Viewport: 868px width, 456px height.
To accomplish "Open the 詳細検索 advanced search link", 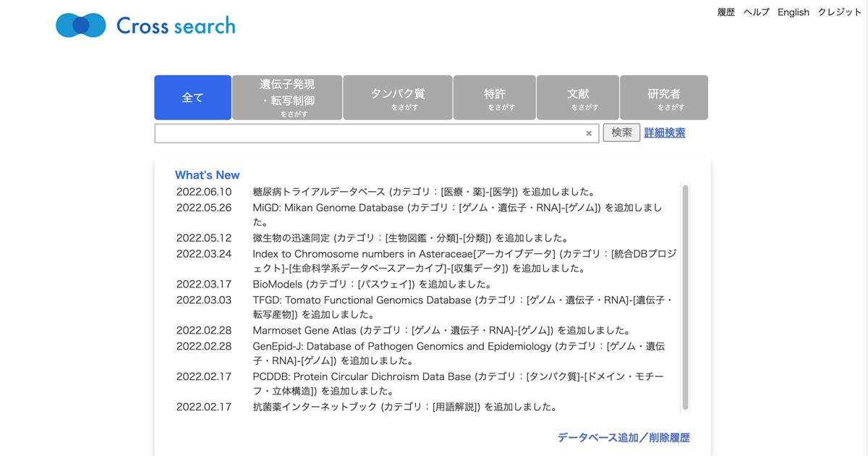I will 665,132.
